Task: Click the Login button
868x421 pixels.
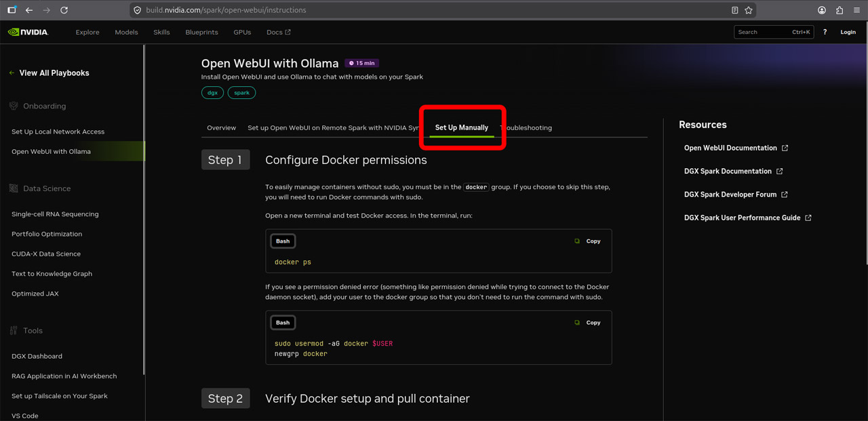Action: click(x=848, y=32)
